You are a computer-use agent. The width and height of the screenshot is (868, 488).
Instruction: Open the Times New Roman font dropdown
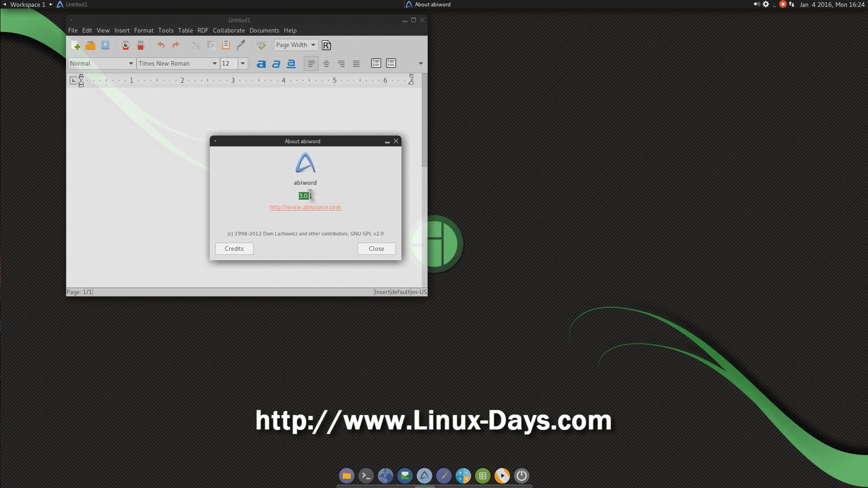[178, 63]
